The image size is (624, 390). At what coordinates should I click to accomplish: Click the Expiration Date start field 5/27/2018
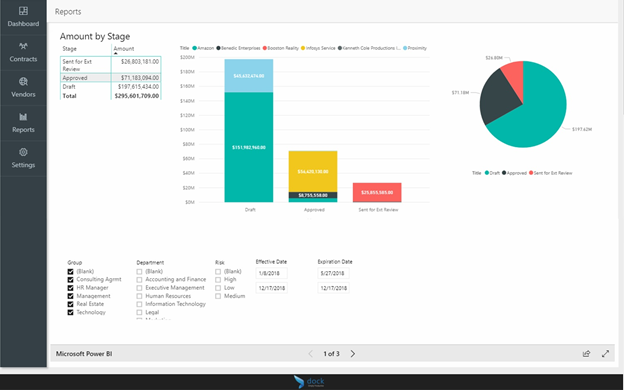tap(333, 273)
